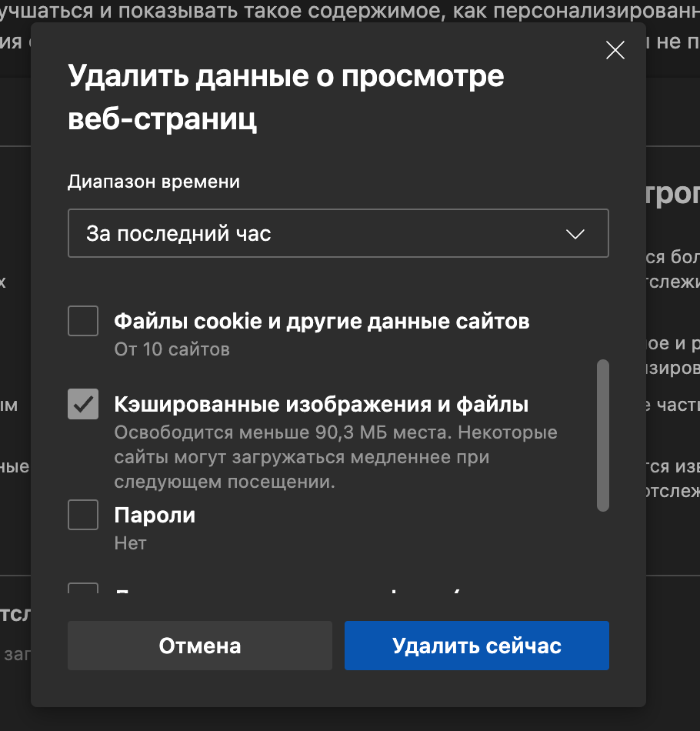Click the vertical scrollbar in the options list
Image resolution: width=700 pixels, height=731 pixels.
point(603,435)
